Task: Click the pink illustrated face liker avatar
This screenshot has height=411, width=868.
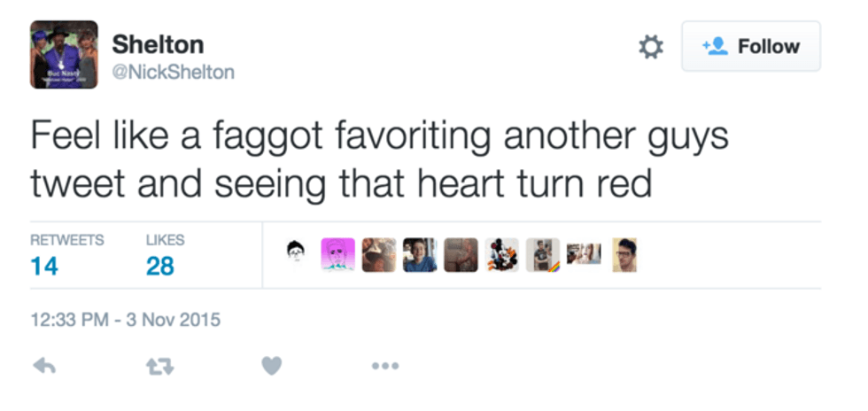Action: [x=337, y=254]
